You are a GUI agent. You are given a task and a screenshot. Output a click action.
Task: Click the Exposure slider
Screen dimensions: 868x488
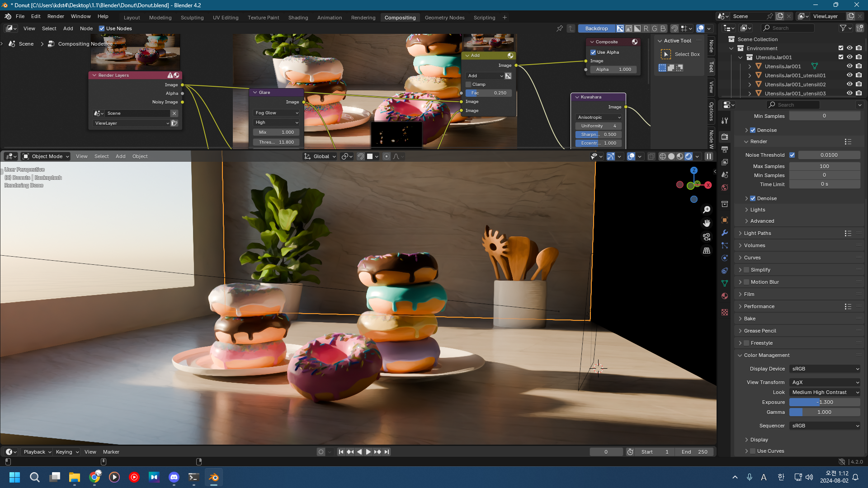coord(825,402)
